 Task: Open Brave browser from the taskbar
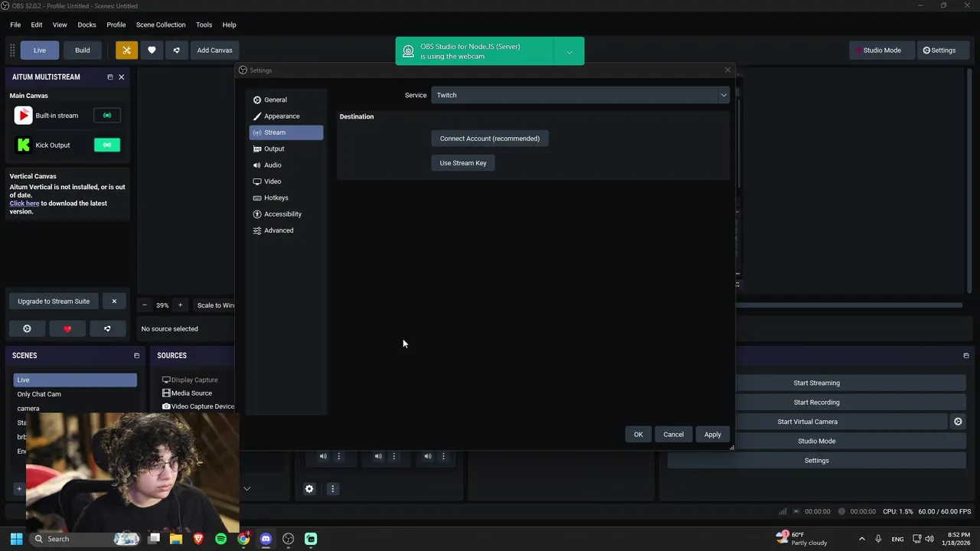tap(198, 539)
